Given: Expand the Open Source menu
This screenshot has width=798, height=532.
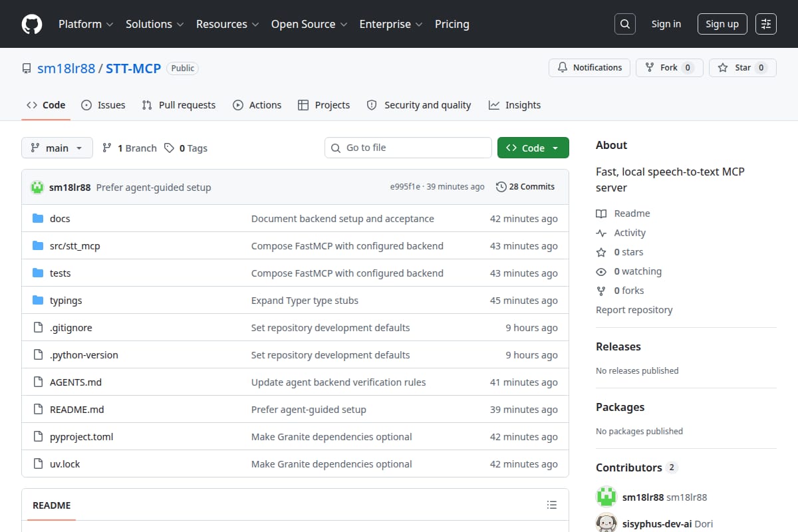Looking at the screenshot, I should point(309,24).
